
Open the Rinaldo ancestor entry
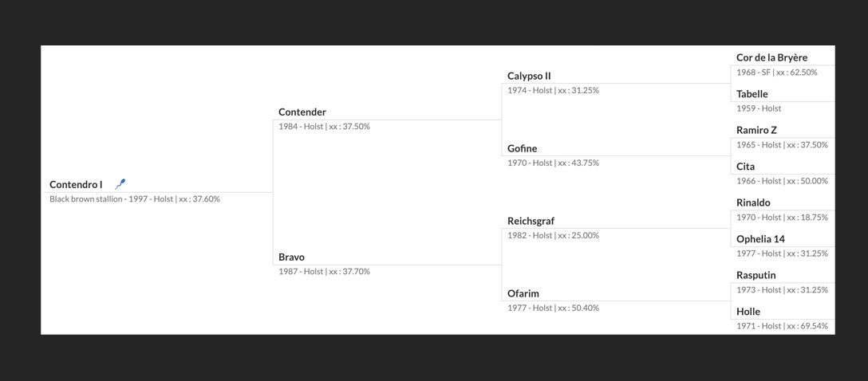click(753, 202)
